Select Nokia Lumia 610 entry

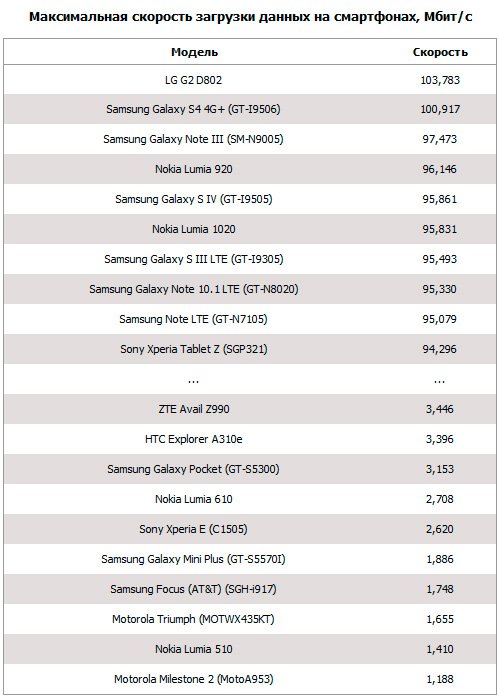(194, 499)
